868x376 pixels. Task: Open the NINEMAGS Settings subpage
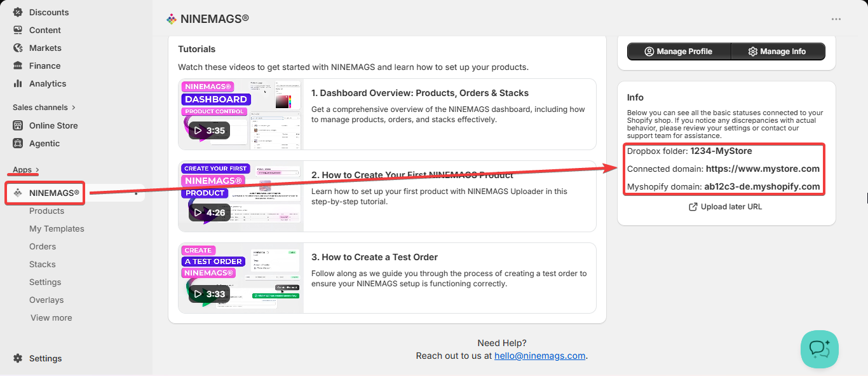[45, 282]
